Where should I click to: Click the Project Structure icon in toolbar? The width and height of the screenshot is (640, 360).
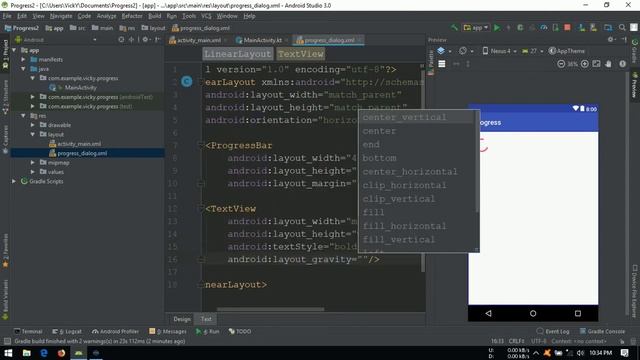pos(608,28)
